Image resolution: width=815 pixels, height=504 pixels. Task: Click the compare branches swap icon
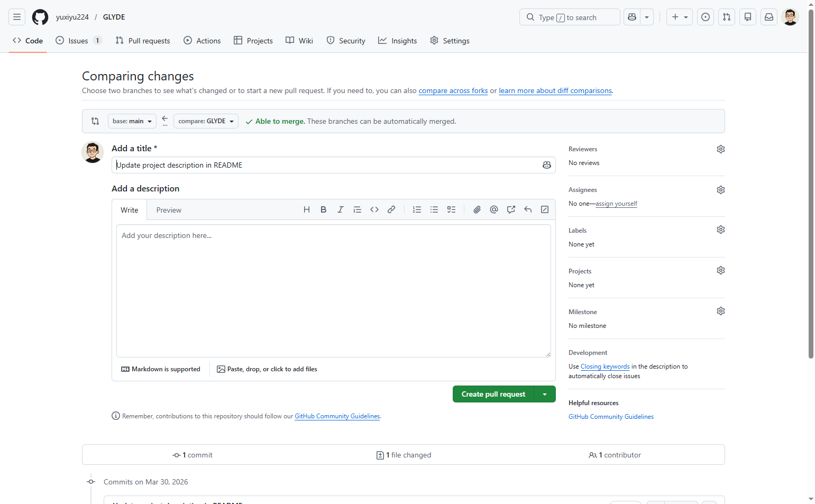95,121
